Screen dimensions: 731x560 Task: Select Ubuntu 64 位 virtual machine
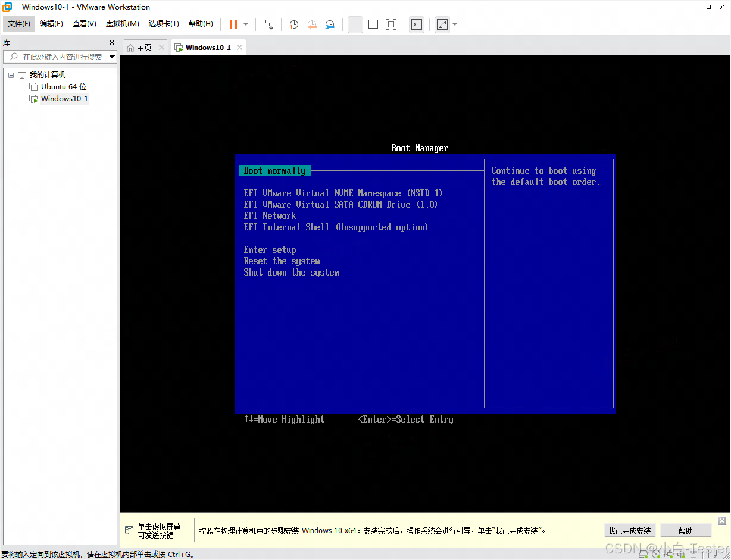64,87
